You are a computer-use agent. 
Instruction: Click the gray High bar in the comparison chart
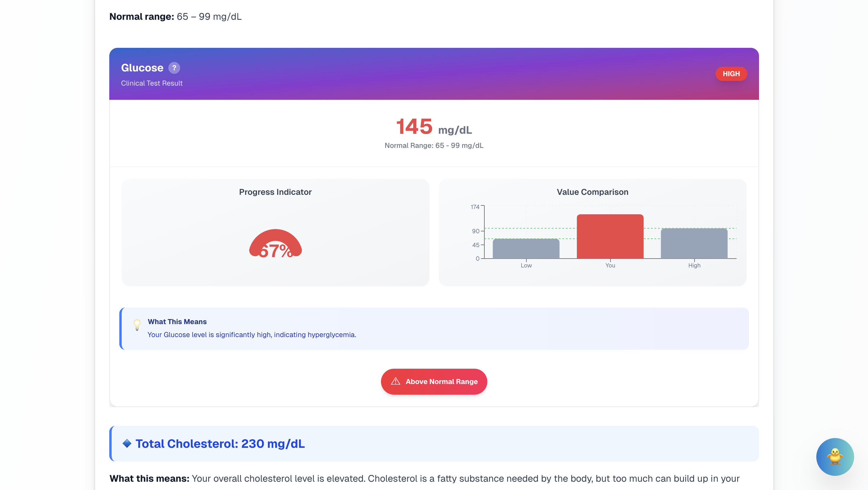694,244
